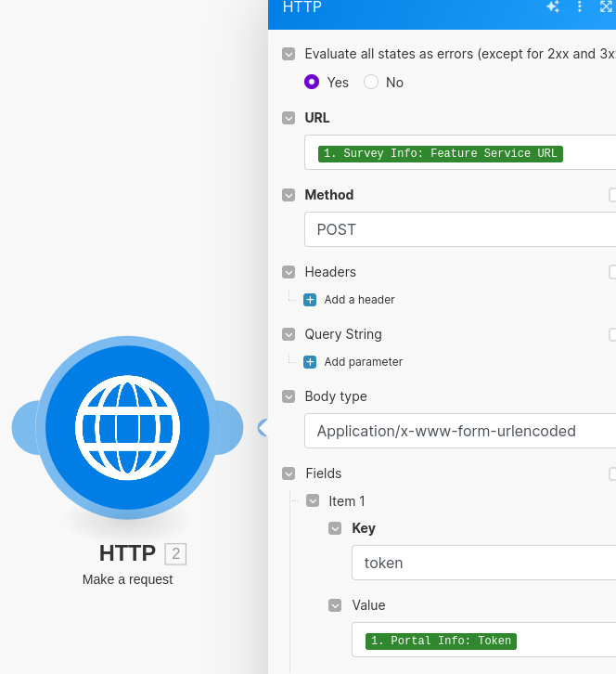Screen dimensions: 616x674
Task: Click the left connector bubble of HTTP module
Action: click(28, 428)
